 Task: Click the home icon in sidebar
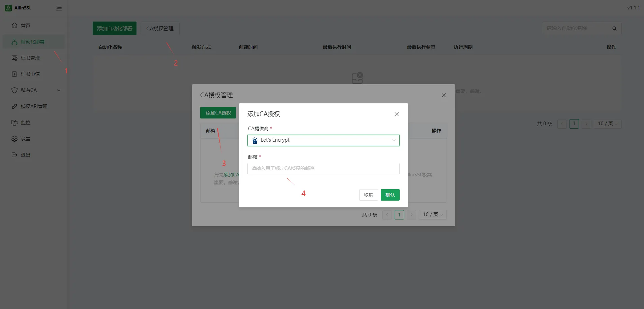pos(14,26)
